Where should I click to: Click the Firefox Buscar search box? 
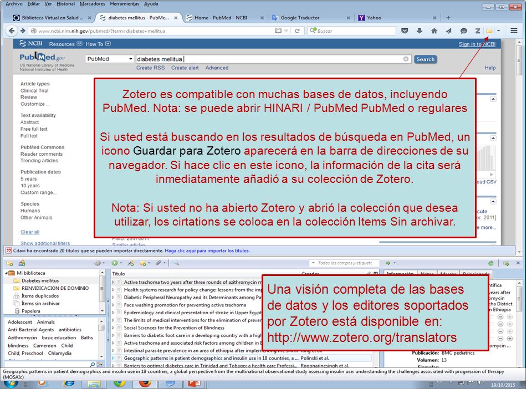click(352, 31)
